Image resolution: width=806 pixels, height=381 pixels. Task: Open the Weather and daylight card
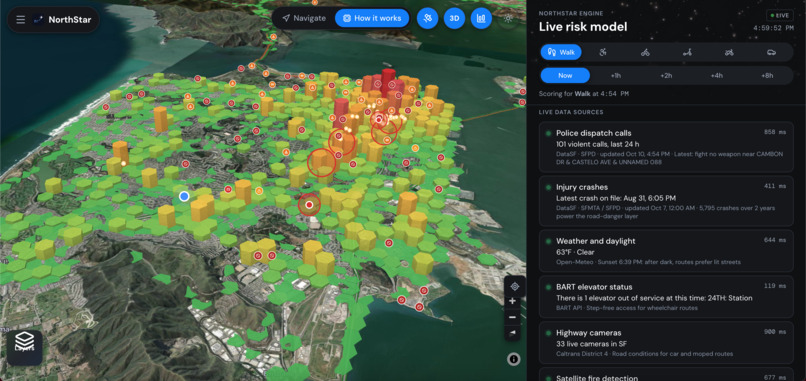pyautogui.click(x=666, y=250)
